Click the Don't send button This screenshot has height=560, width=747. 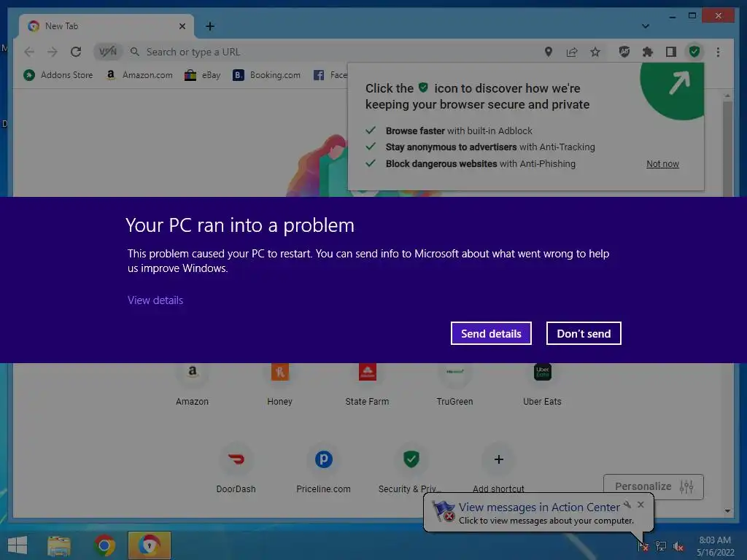[x=584, y=333]
